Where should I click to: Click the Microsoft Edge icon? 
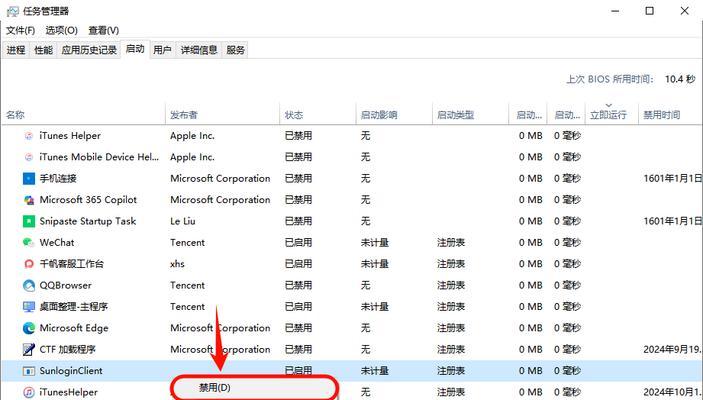coord(29,328)
